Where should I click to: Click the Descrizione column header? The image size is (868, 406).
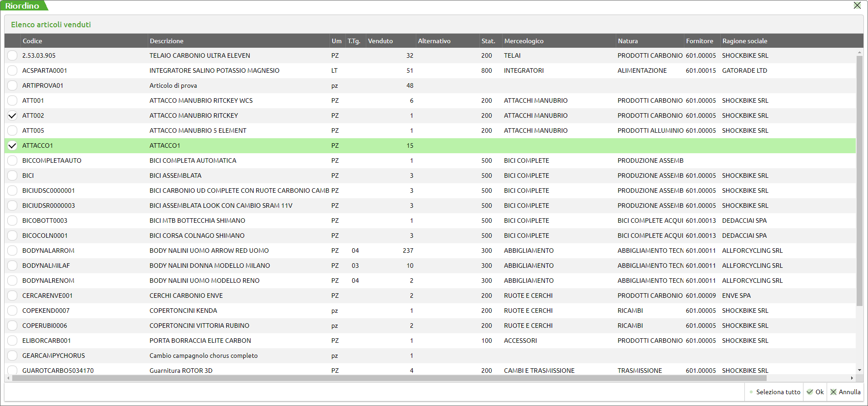coord(167,41)
